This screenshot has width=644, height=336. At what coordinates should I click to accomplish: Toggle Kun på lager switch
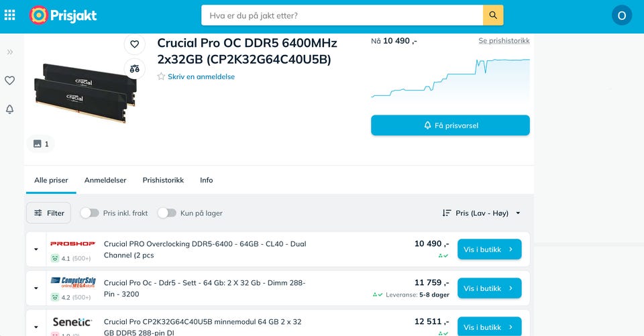click(x=167, y=213)
